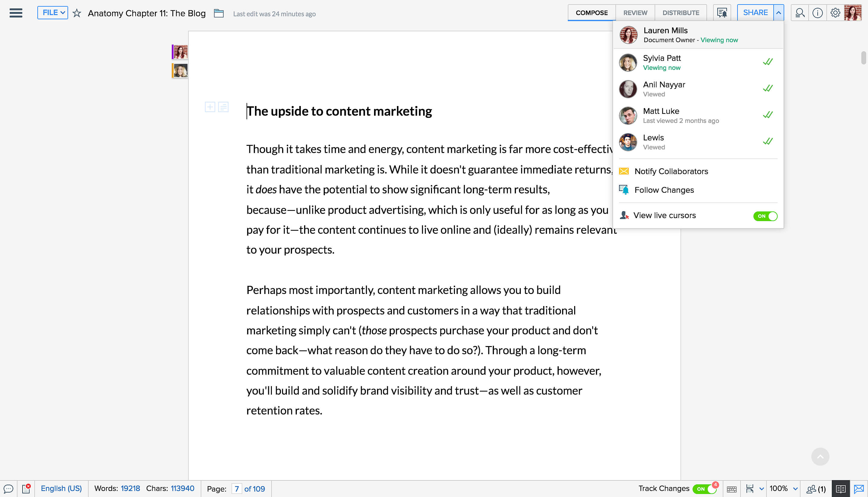The image size is (868, 497).
Task: Open the hamburger main menu
Action: pyautogui.click(x=16, y=13)
